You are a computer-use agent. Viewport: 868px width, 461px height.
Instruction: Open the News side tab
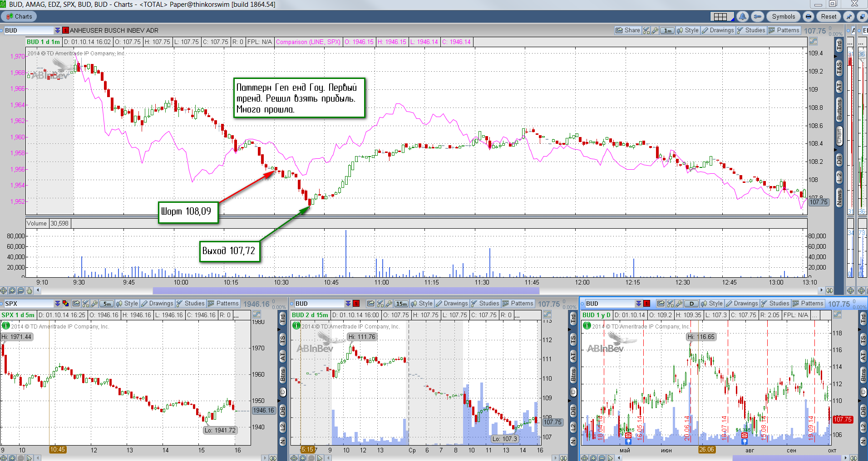tap(839, 197)
